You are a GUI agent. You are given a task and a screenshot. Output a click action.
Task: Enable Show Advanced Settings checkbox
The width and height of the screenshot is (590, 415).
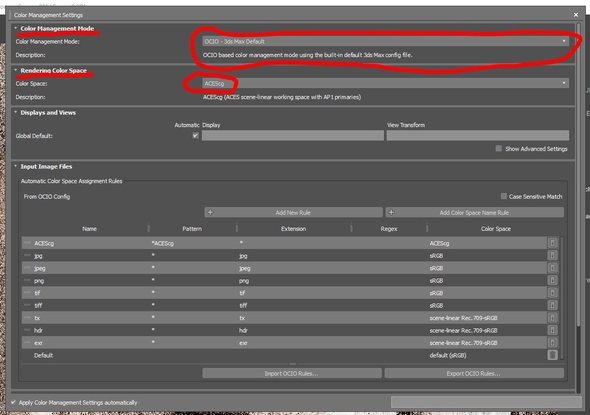(x=499, y=149)
